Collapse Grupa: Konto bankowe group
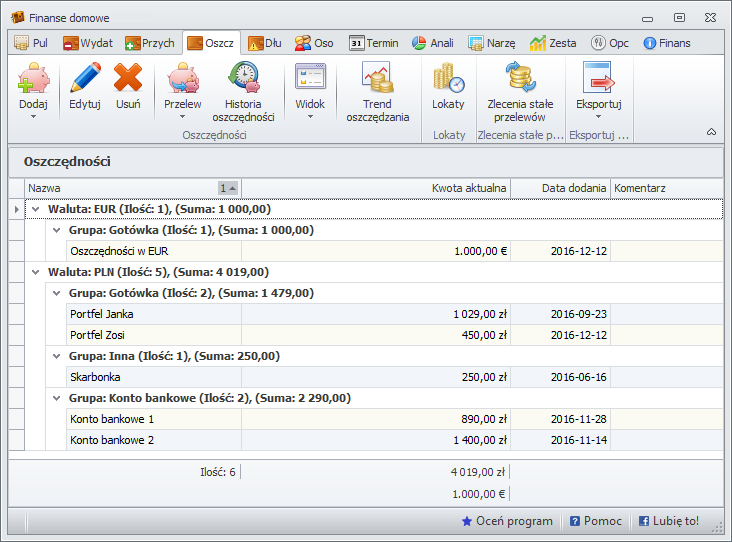732x542 pixels. [x=56, y=398]
